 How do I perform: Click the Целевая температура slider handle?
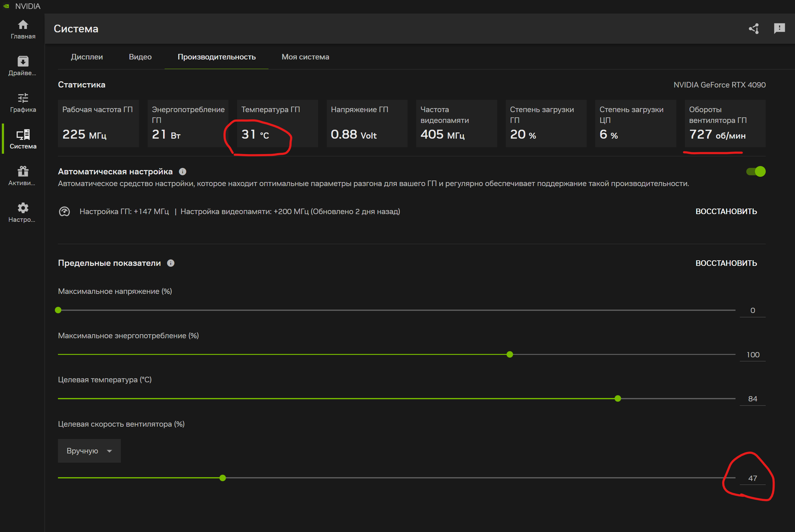pos(618,399)
